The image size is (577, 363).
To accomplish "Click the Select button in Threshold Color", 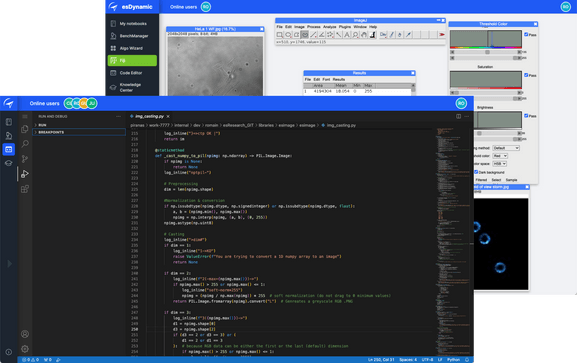I will (x=496, y=180).
